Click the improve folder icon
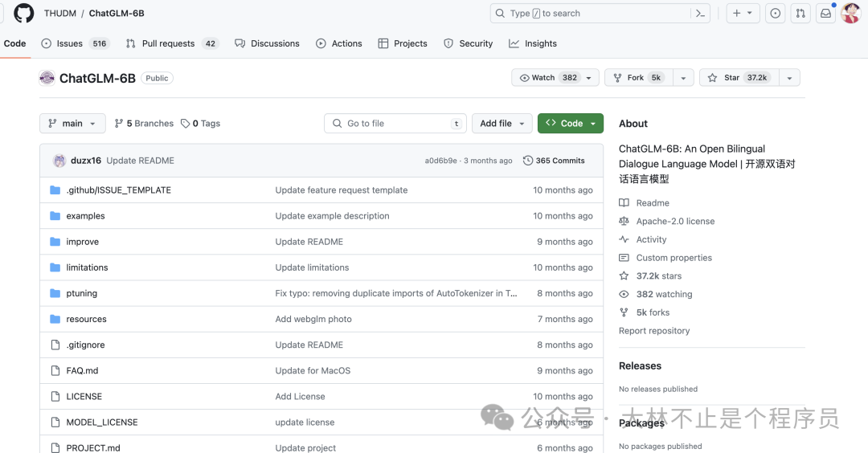The width and height of the screenshot is (868, 453). (x=55, y=242)
